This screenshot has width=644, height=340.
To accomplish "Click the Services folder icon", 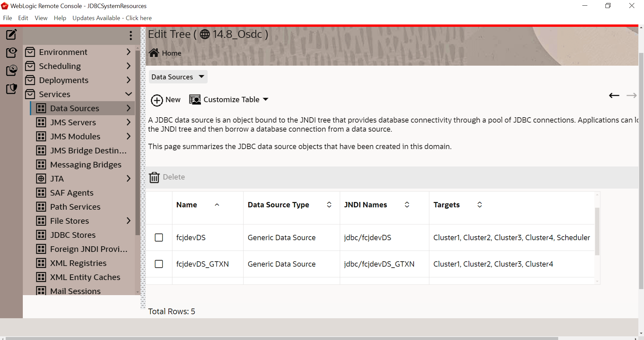I will pos(30,94).
